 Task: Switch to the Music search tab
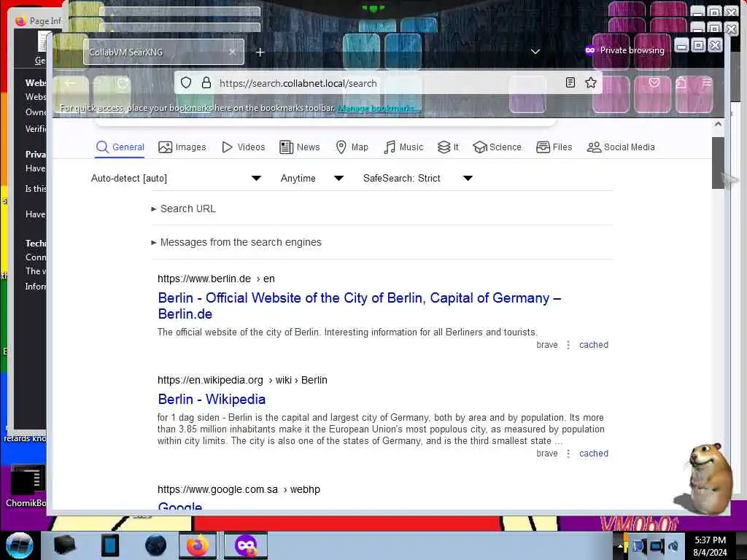(403, 147)
